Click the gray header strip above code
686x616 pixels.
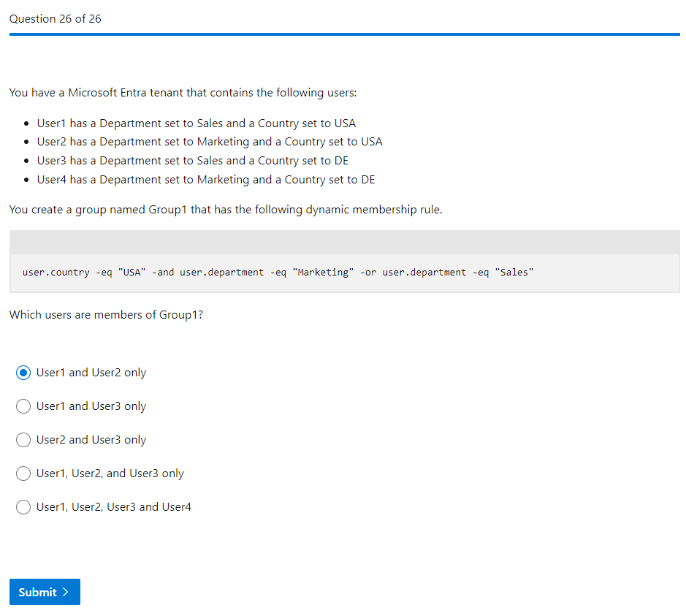(343, 242)
